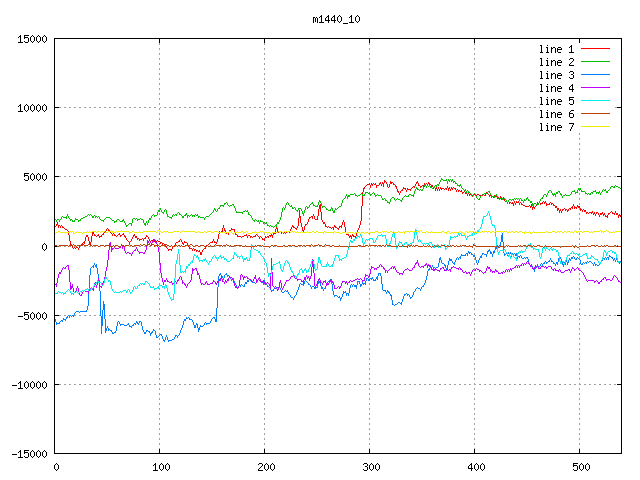Click the 300 x-axis tick label
640x480 pixels.
[x=369, y=466]
